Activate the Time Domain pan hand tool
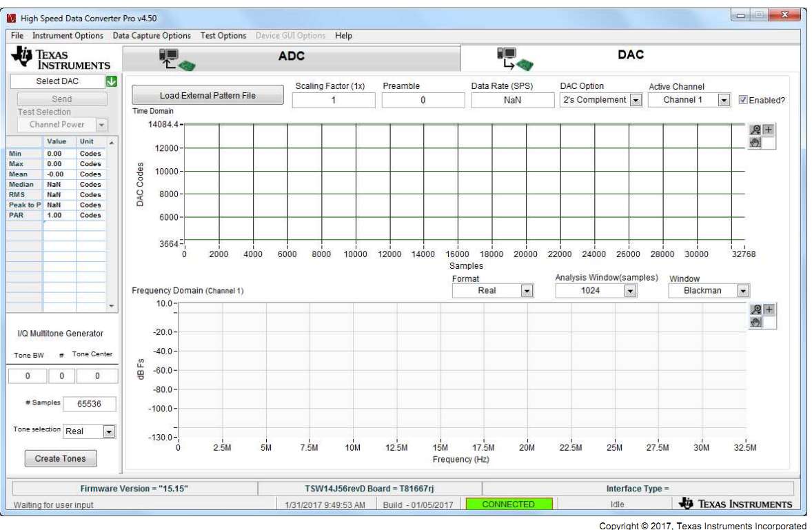The height and width of the screenshot is (530, 812). pos(755,143)
